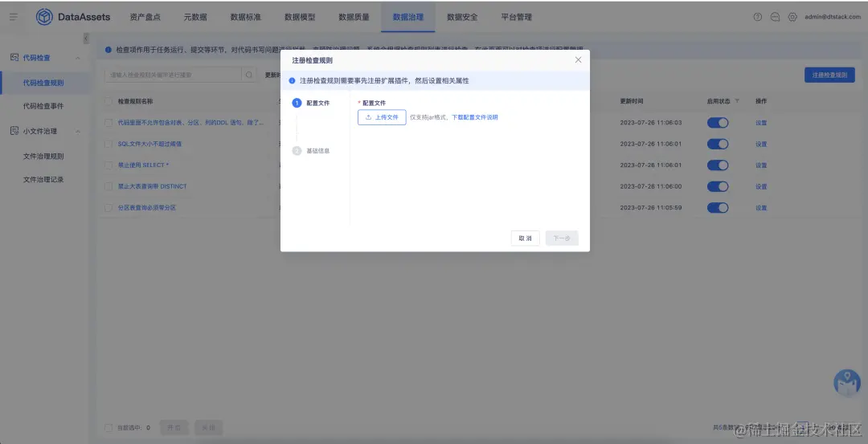Click the bulk 开启 button at bottom
868x444 pixels.
tap(174, 427)
